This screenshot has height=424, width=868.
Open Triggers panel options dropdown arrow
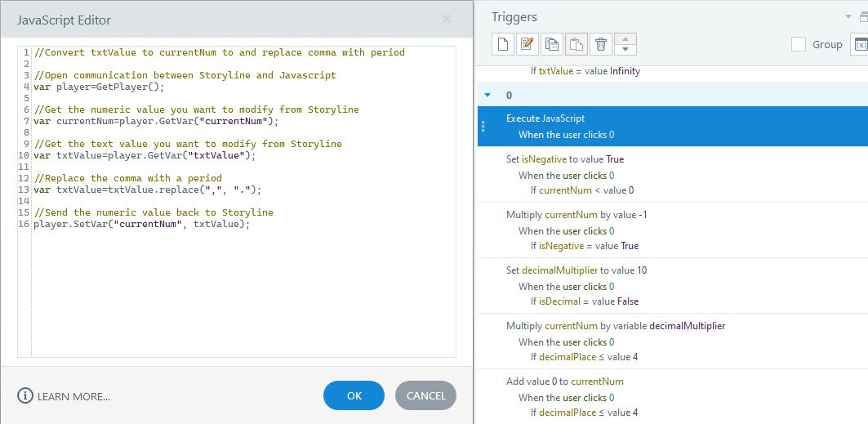[848, 17]
